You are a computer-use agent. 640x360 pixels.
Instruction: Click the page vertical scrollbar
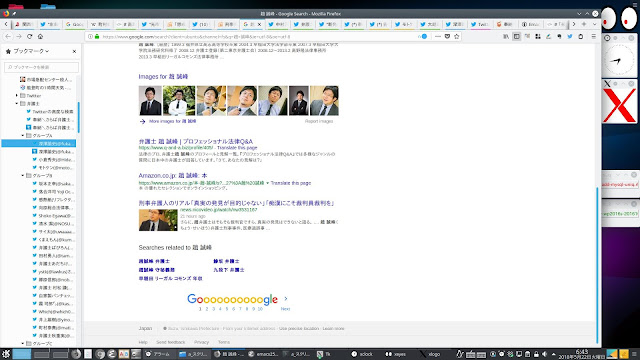coord(597,265)
